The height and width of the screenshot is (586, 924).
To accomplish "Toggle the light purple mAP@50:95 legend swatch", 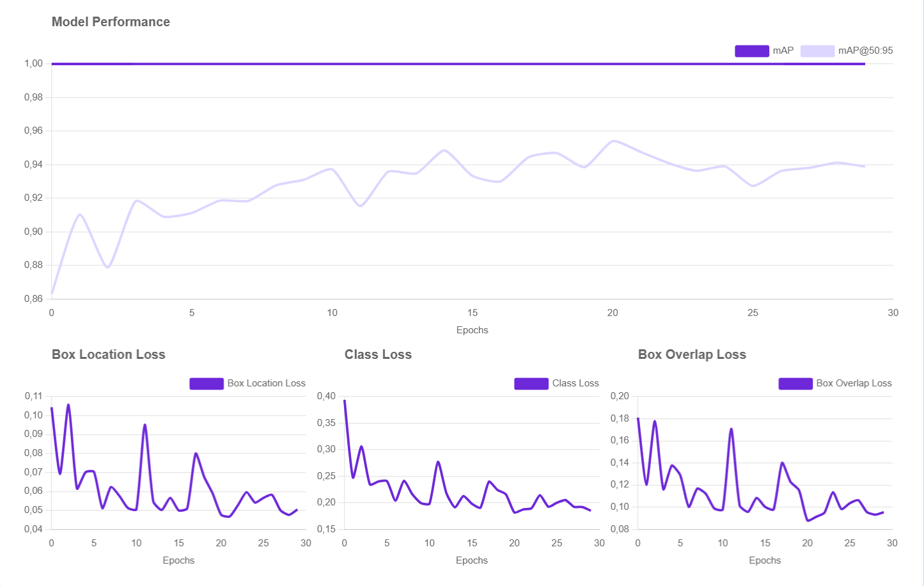I will (x=817, y=51).
